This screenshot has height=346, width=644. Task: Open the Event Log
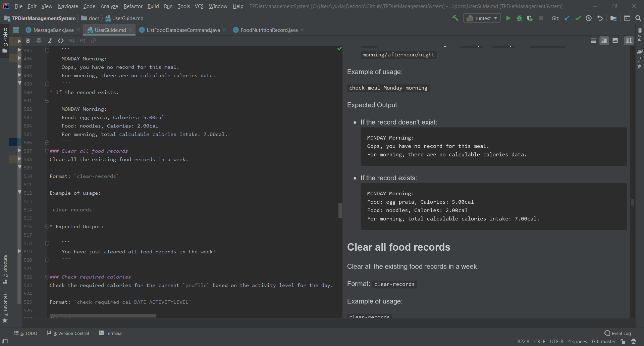(x=618, y=333)
